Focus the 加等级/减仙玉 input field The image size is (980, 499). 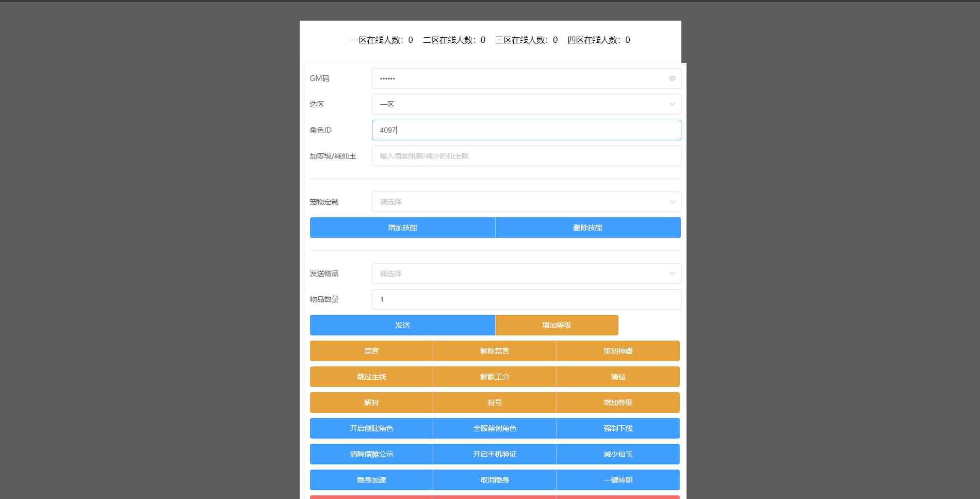point(526,156)
